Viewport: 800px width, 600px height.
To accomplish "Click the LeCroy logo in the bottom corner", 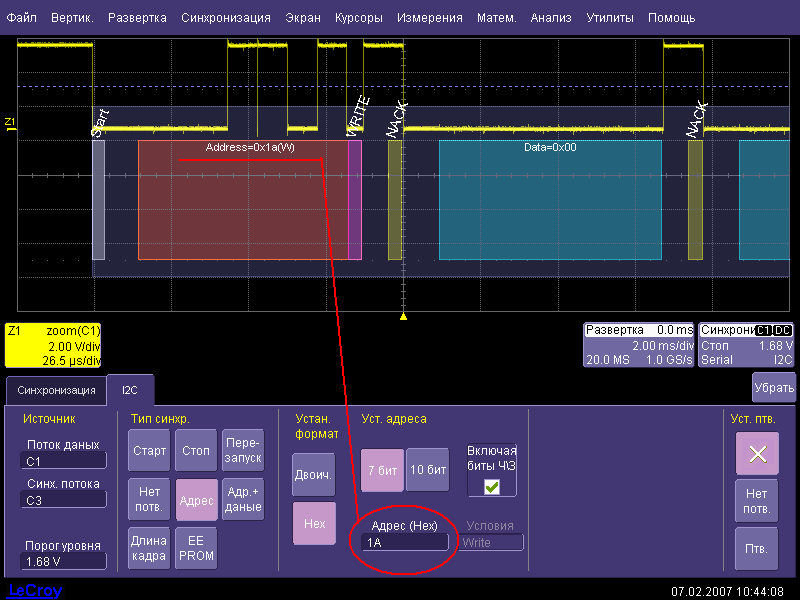I will click(x=35, y=590).
